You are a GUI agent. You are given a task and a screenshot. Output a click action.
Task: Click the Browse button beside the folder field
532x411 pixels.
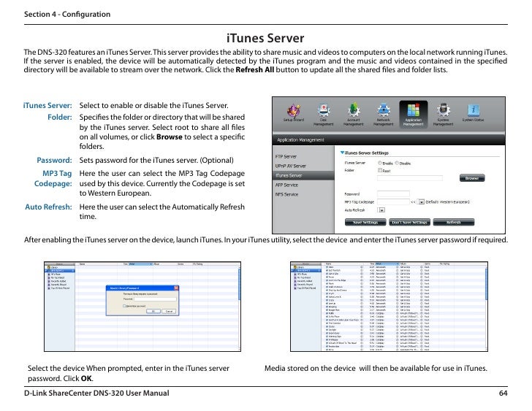472,178
